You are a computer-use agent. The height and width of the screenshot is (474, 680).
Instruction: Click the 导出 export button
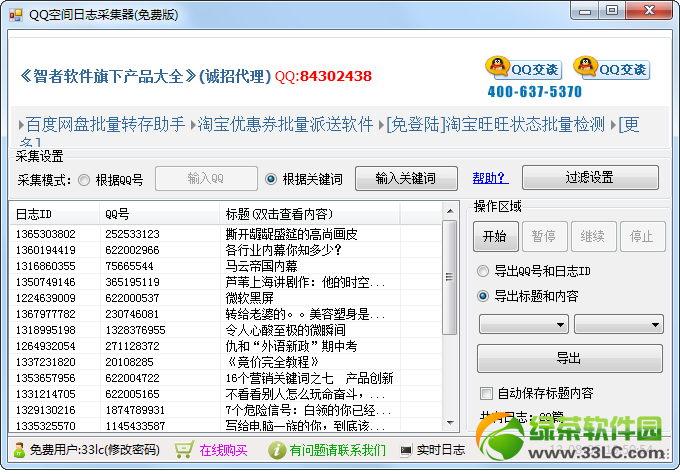570,358
